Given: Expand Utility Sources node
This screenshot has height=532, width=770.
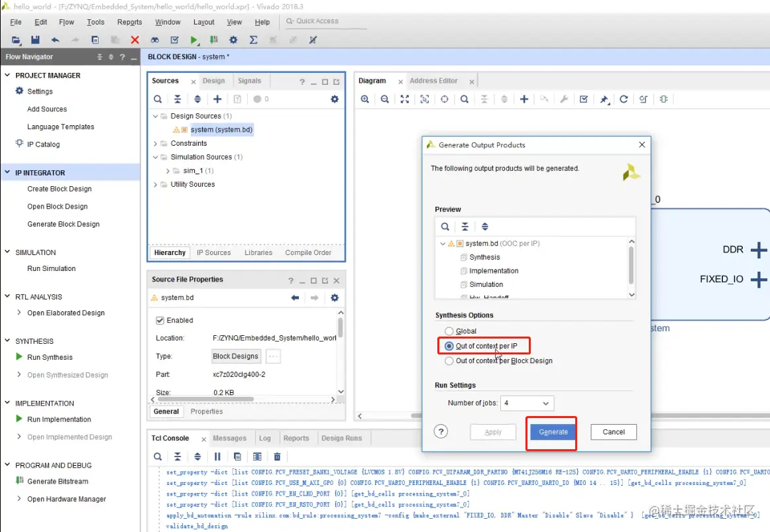Looking at the screenshot, I should [x=155, y=185].
